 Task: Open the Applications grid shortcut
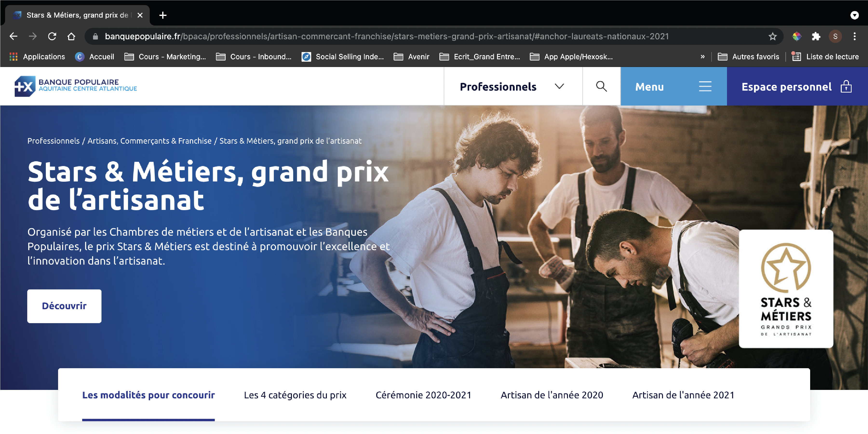pyautogui.click(x=37, y=57)
